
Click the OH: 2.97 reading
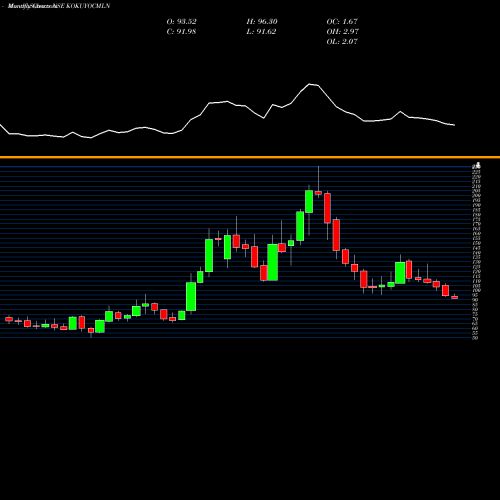click(343, 32)
